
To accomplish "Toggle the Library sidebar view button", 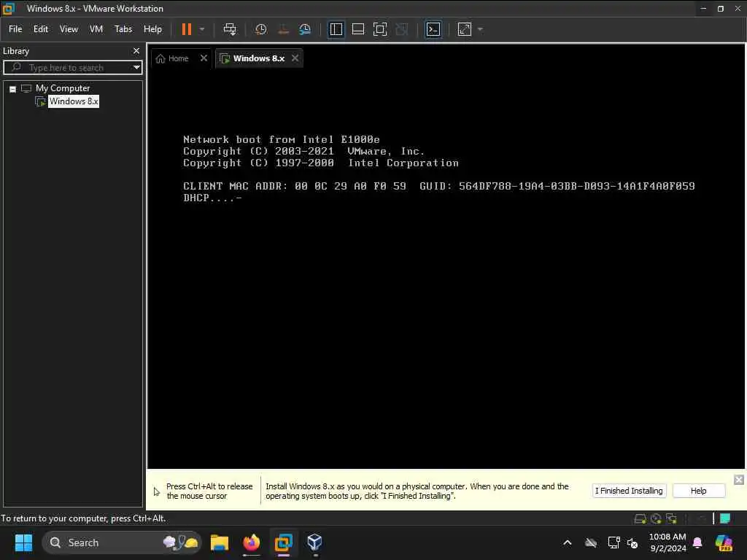I will click(x=336, y=29).
